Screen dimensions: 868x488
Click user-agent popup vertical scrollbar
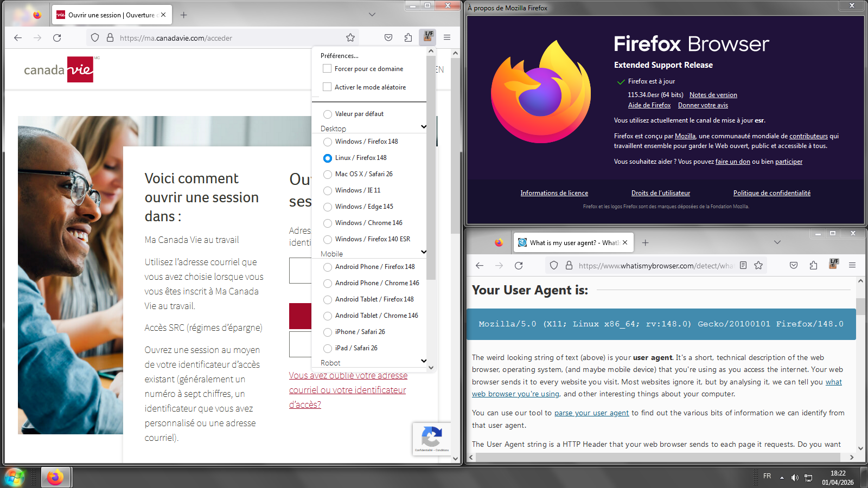coord(431,167)
